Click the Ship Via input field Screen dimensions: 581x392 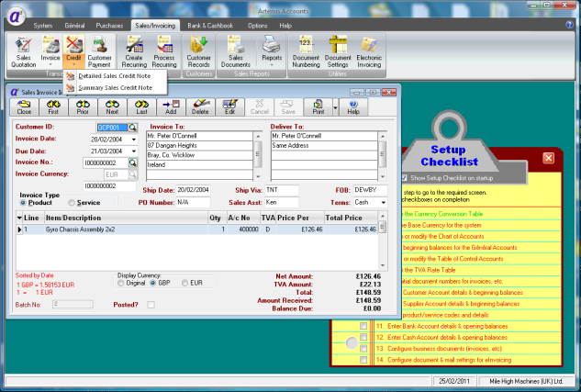[x=282, y=190]
